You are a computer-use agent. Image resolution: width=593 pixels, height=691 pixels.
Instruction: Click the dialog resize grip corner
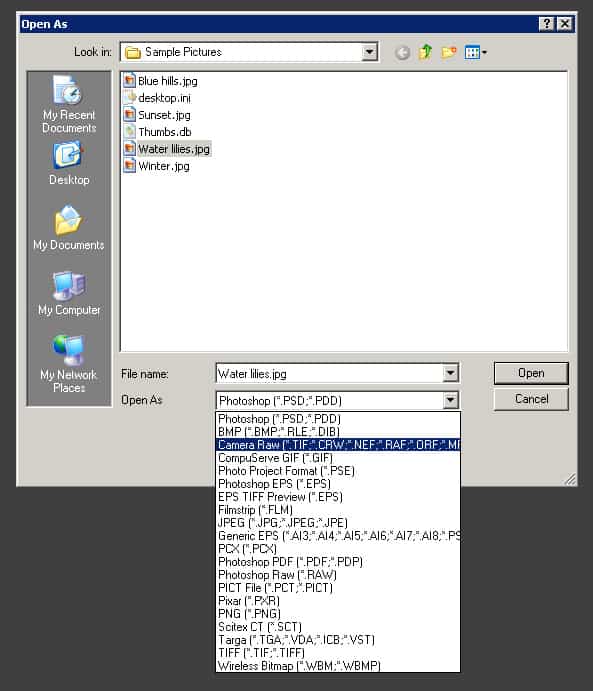tap(570, 479)
